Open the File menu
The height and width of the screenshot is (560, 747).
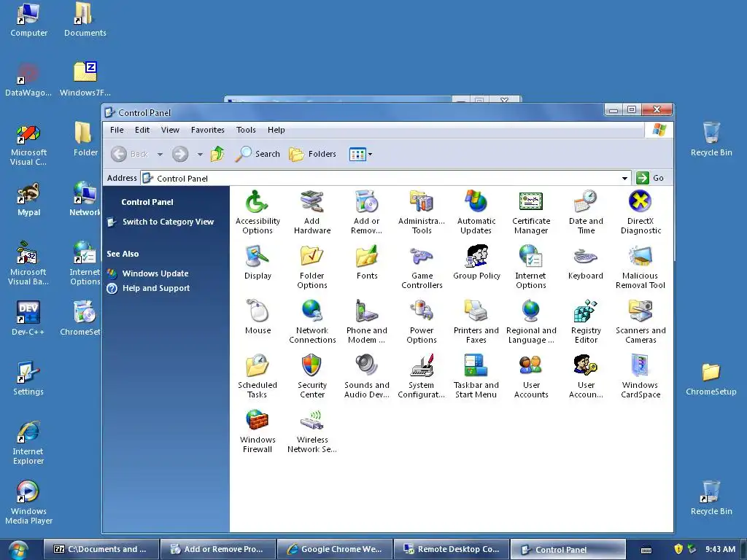click(x=117, y=130)
